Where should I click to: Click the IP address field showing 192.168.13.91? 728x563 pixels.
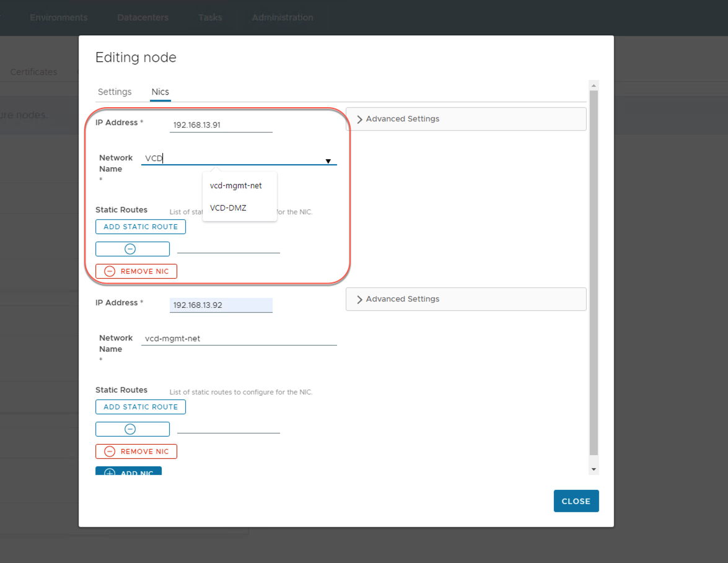[221, 124]
